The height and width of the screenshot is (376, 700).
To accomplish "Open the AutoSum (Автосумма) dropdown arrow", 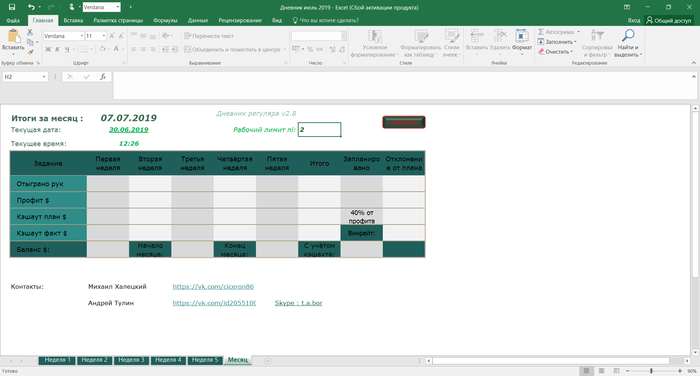I will pyautogui.click(x=579, y=32).
